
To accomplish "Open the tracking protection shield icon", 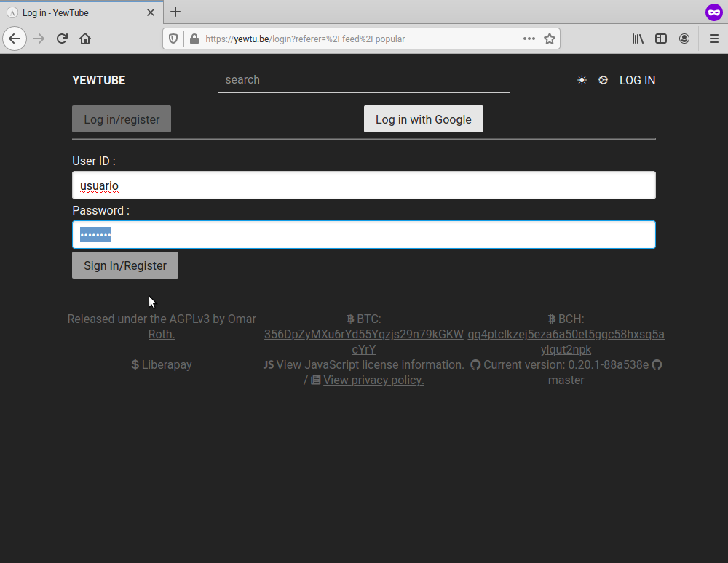I will 173,39.
